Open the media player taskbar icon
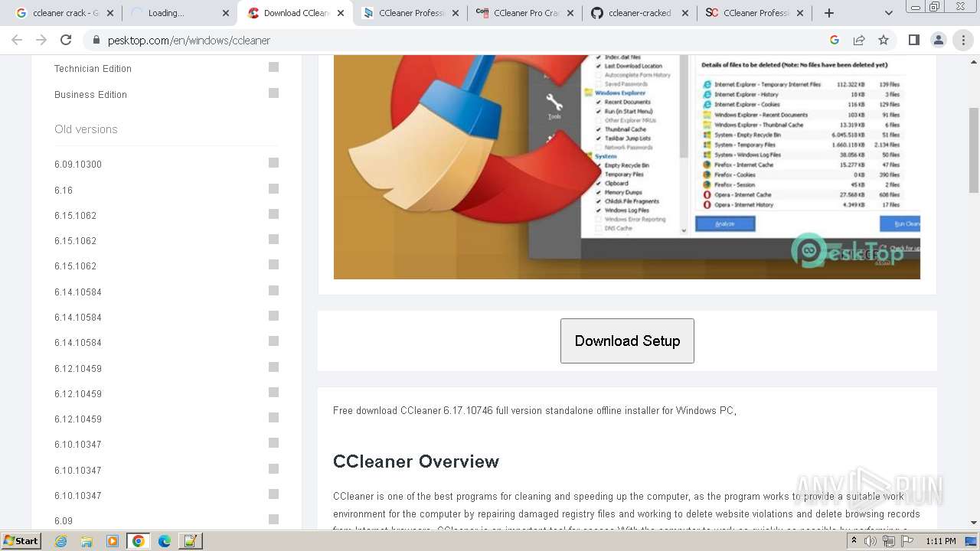 pos(113,541)
